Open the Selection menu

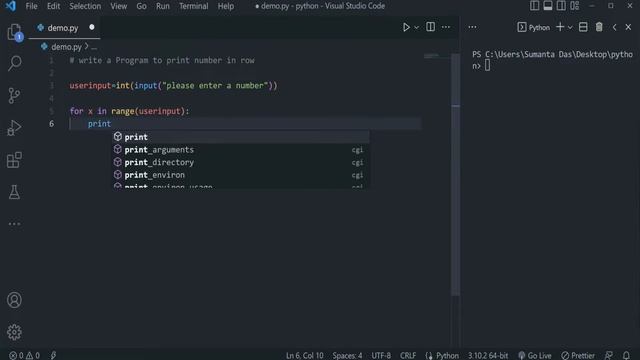(x=85, y=6)
